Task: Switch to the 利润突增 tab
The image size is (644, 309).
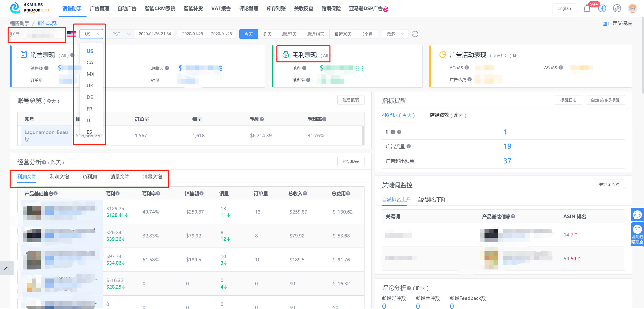Action: click(x=59, y=177)
